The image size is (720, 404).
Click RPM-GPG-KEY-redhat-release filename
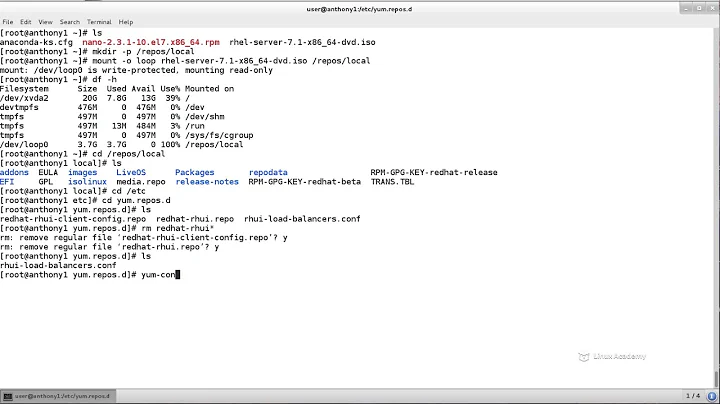pos(434,173)
